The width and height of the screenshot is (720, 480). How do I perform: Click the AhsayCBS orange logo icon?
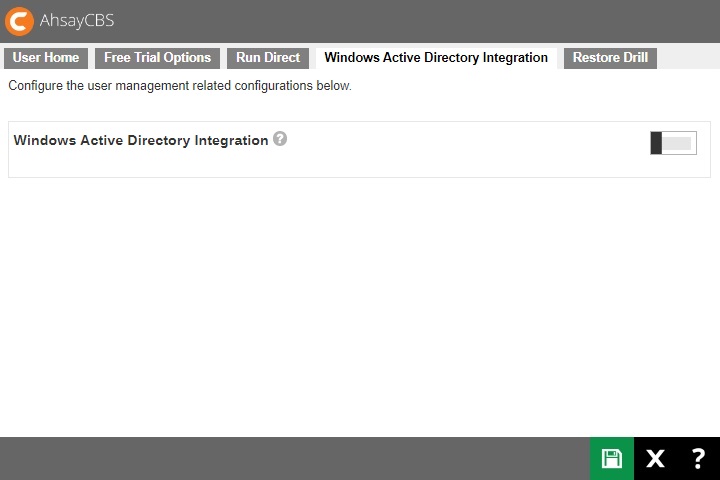click(x=19, y=21)
